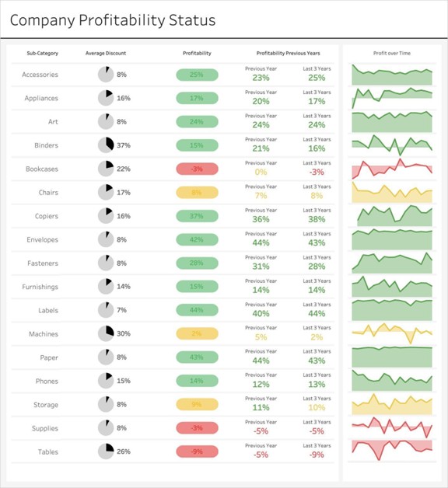Click the Furnishings sub-category label
The height and width of the screenshot is (488, 448).
click(x=40, y=287)
